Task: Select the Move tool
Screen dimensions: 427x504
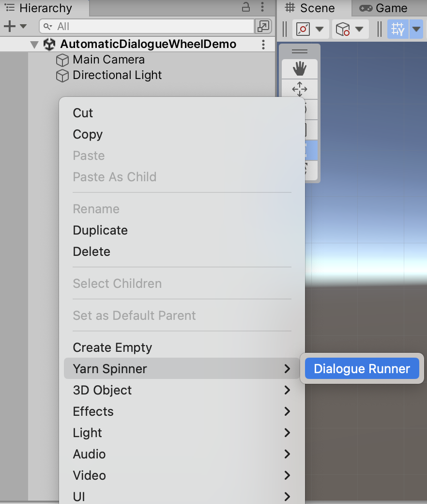Action: point(300,89)
